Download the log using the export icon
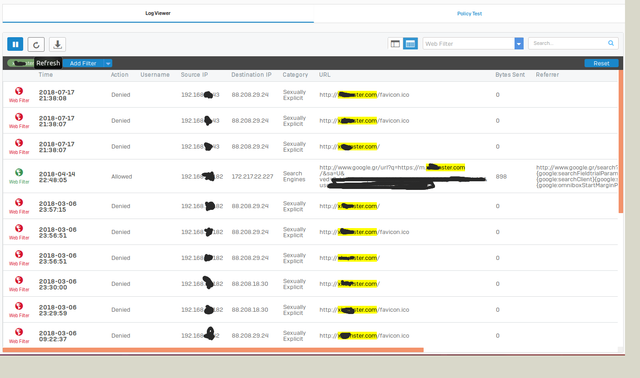This screenshot has height=378, width=640. coord(58,44)
